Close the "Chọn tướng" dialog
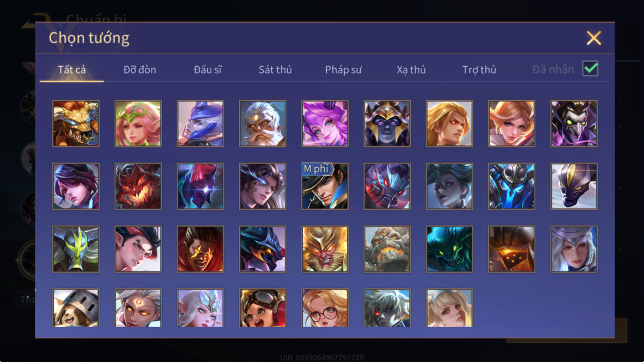This screenshot has height=362, width=644. 594,38
